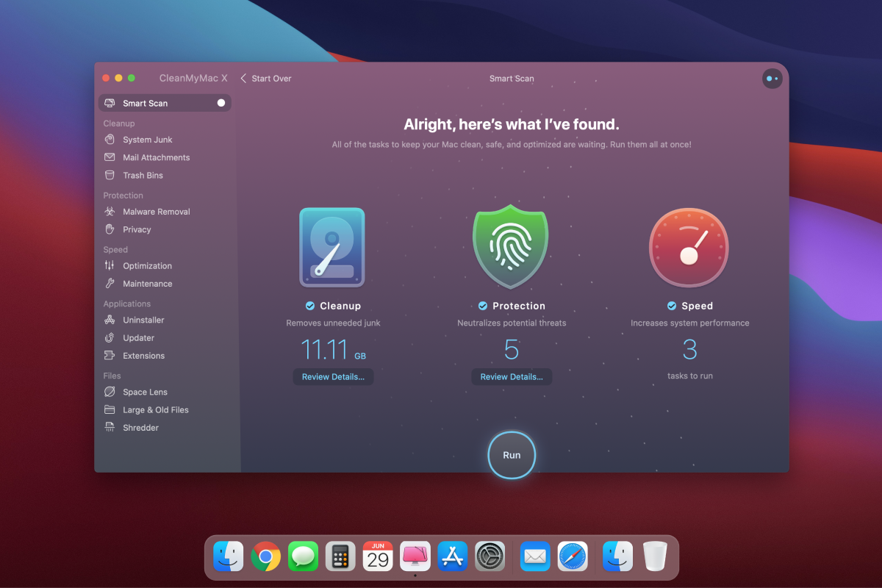The image size is (882, 588).
Task: Click the Large & Old Files folder icon
Action: [110, 409]
